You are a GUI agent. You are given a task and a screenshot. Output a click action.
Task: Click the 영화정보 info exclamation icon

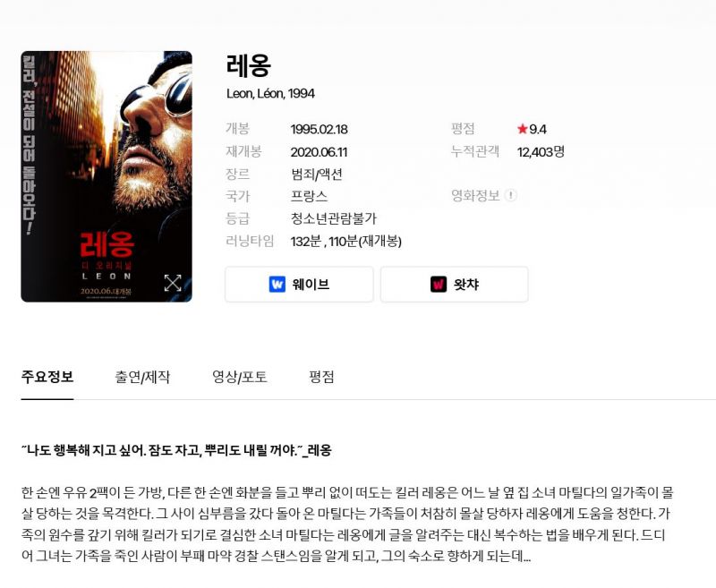tap(511, 195)
